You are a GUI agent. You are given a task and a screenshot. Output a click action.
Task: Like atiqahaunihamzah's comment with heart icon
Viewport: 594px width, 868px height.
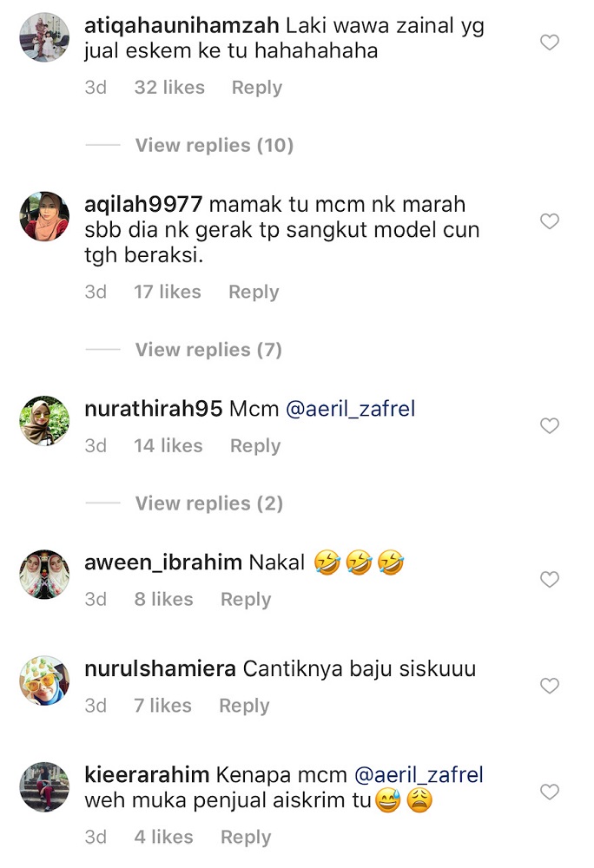[x=549, y=42]
